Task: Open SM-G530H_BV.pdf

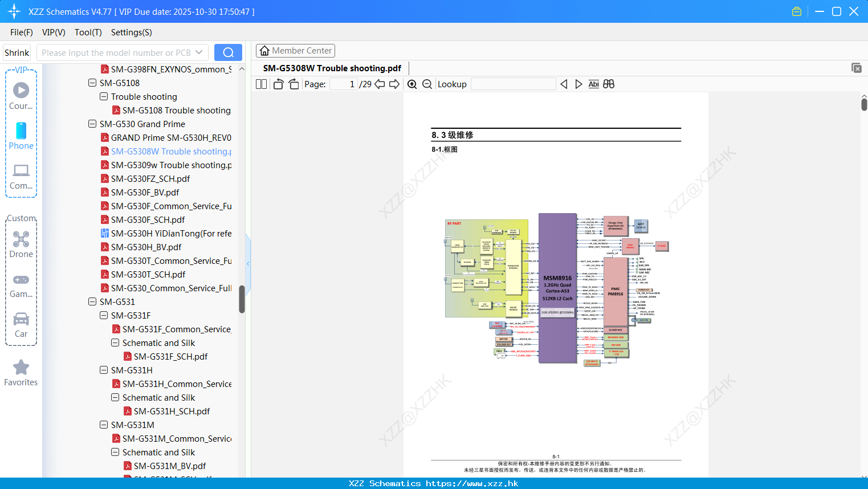Action: [x=141, y=247]
